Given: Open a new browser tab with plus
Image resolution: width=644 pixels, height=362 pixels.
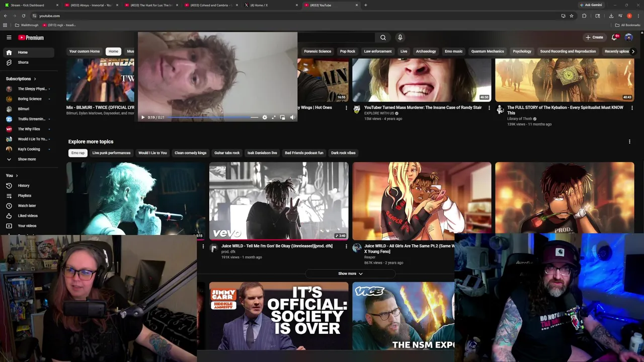Looking at the screenshot, I should (365, 5).
